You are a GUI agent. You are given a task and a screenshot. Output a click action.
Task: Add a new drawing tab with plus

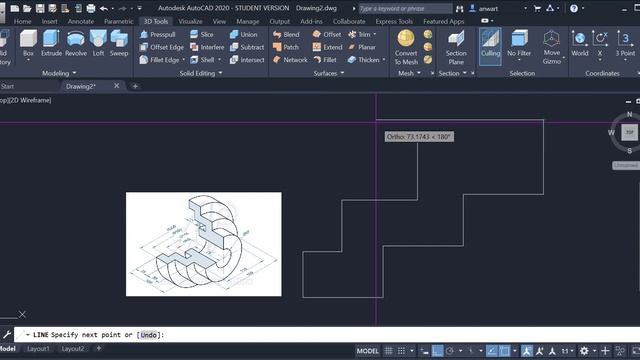point(135,86)
